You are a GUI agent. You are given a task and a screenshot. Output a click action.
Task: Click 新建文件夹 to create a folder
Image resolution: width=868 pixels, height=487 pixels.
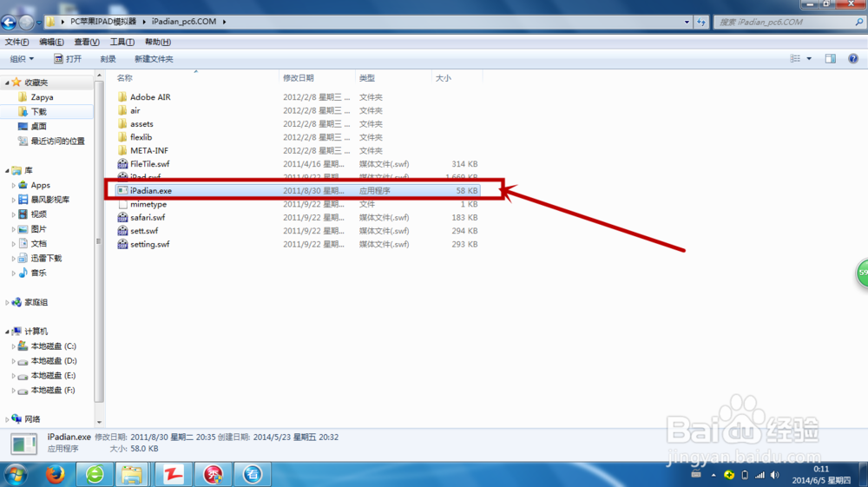pos(154,59)
